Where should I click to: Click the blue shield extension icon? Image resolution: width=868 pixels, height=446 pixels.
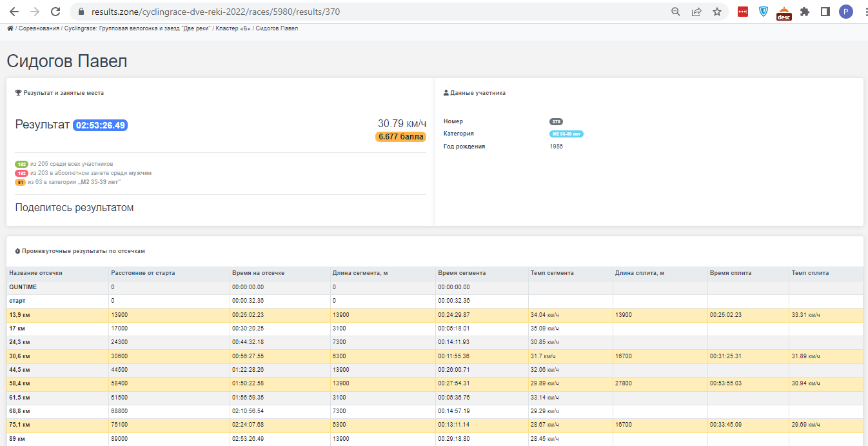(x=764, y=12)
